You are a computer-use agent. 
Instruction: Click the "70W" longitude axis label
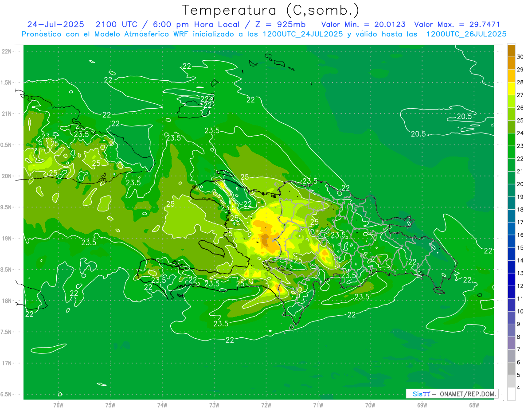(x=370, y=405)
